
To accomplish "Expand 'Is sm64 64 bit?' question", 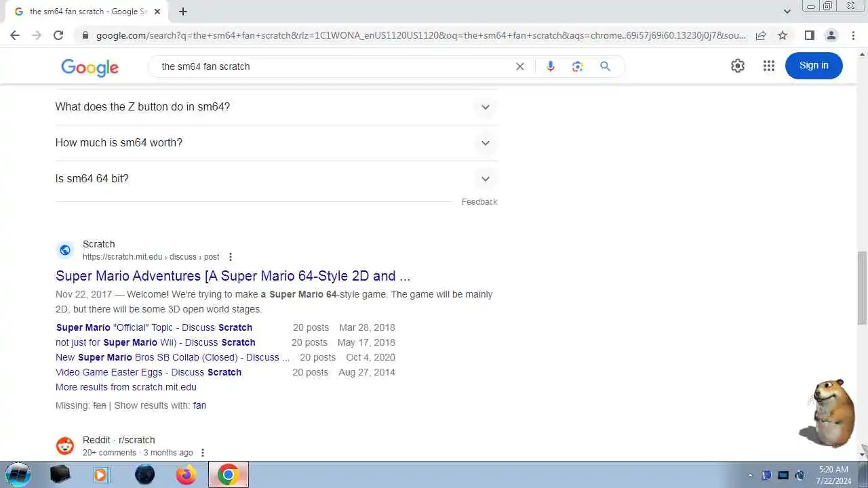I will point(276,179).
